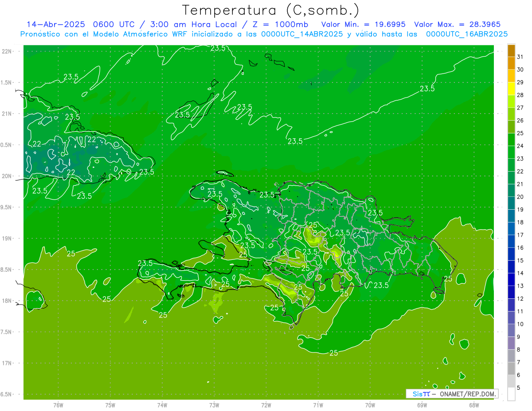Screen dimensions: 532x411
Task: Click the value 12 on the color scale
Action: coord(520,299)
